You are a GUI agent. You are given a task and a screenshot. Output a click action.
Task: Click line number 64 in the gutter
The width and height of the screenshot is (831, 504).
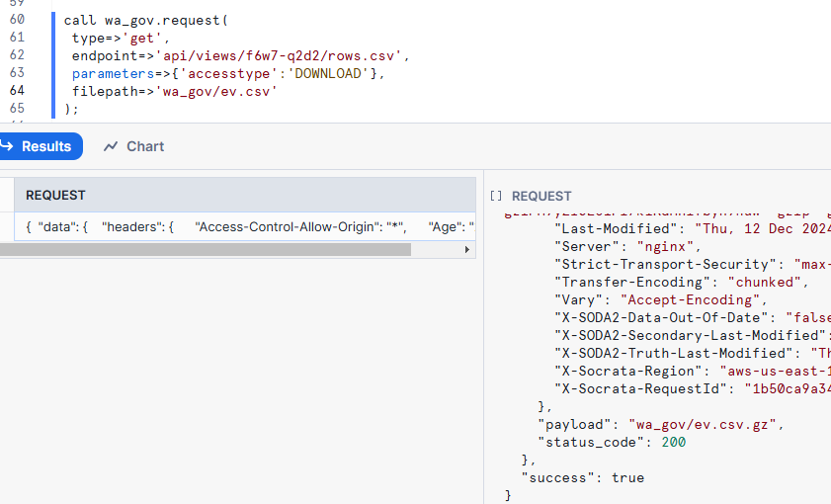click(16, 91)
